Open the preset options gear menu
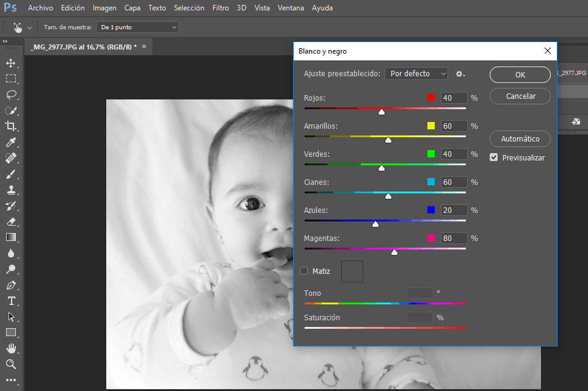 [460, 74]
